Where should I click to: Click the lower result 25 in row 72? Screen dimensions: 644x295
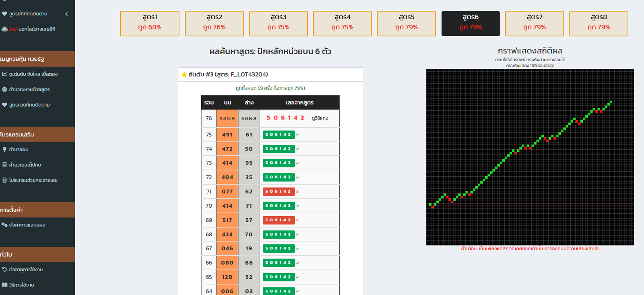tap(249, 177)
